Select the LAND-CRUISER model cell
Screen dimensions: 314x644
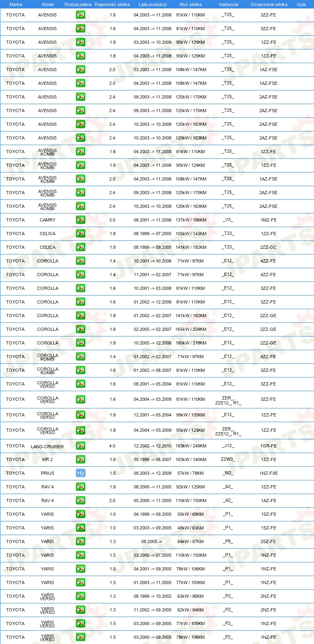(47, 447)
